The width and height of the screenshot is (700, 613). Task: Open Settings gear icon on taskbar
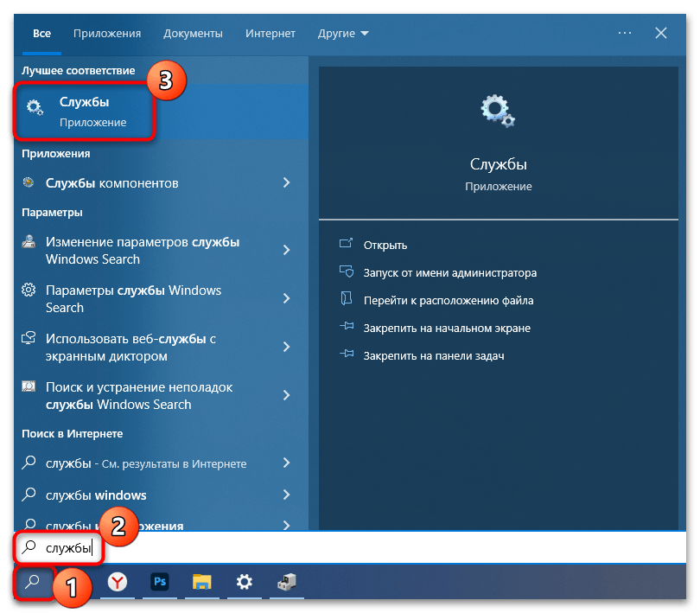(x=245, y=582)
